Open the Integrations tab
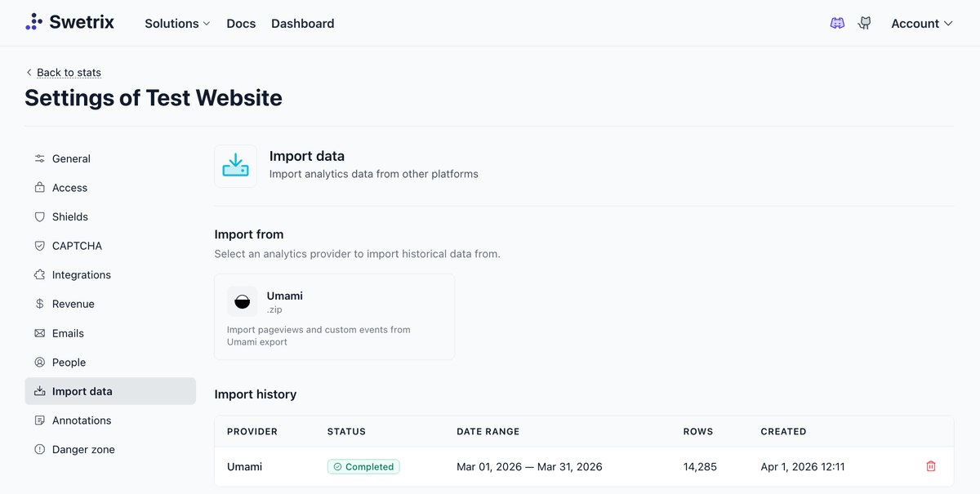Image resolution: width=980 pixels, height=494 pixels. tap(110, 275)
